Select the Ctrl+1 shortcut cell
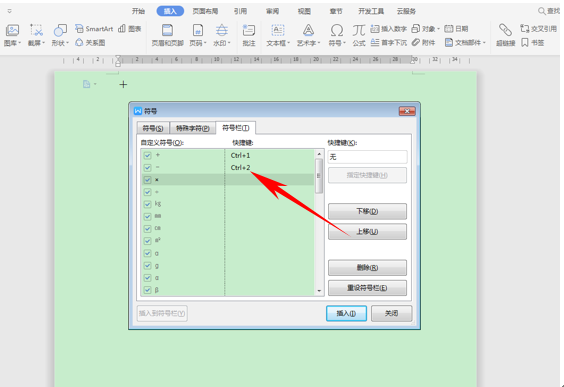 coord(240,155)
